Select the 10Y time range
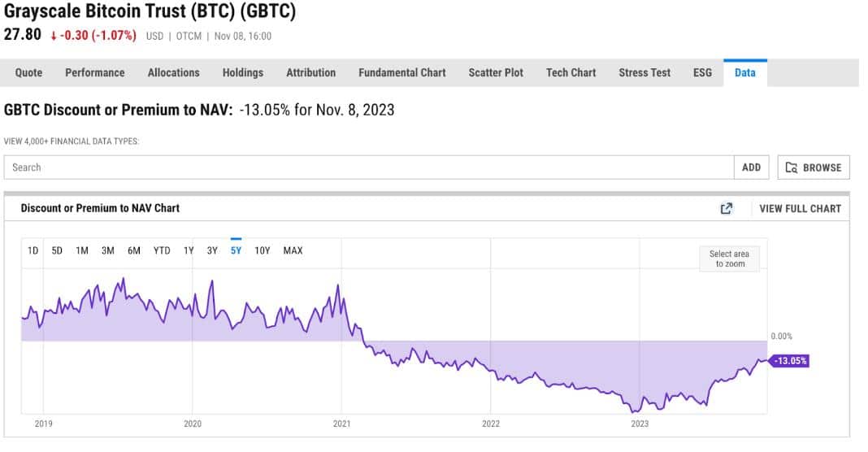The image size is (868, 452). click(x=263, y=250)
